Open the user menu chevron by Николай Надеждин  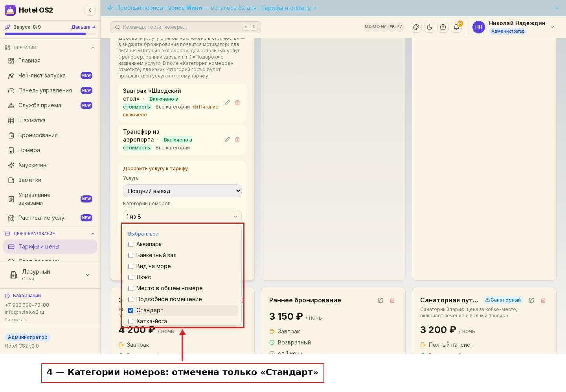click(x=552, y=27)
